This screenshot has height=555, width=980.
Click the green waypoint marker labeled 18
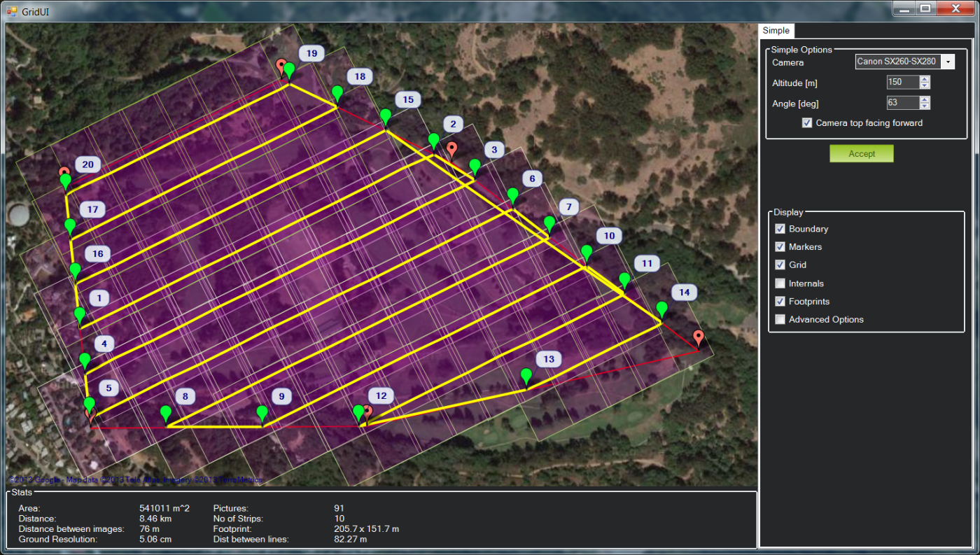pos(337,95)
